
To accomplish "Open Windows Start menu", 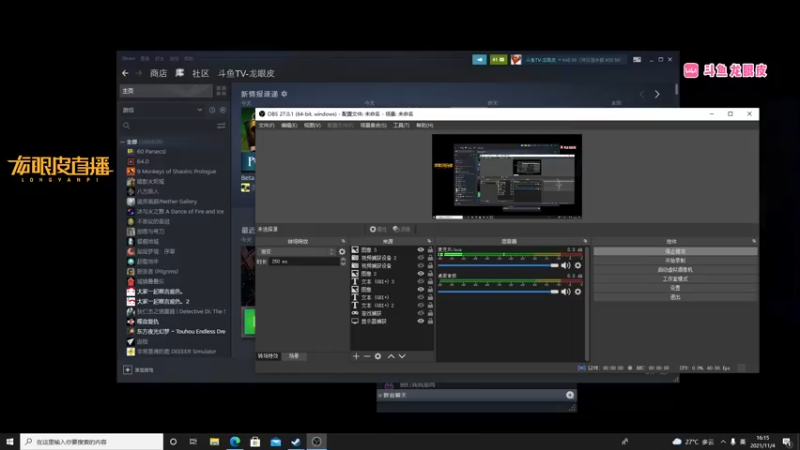I will coord(10,442).
